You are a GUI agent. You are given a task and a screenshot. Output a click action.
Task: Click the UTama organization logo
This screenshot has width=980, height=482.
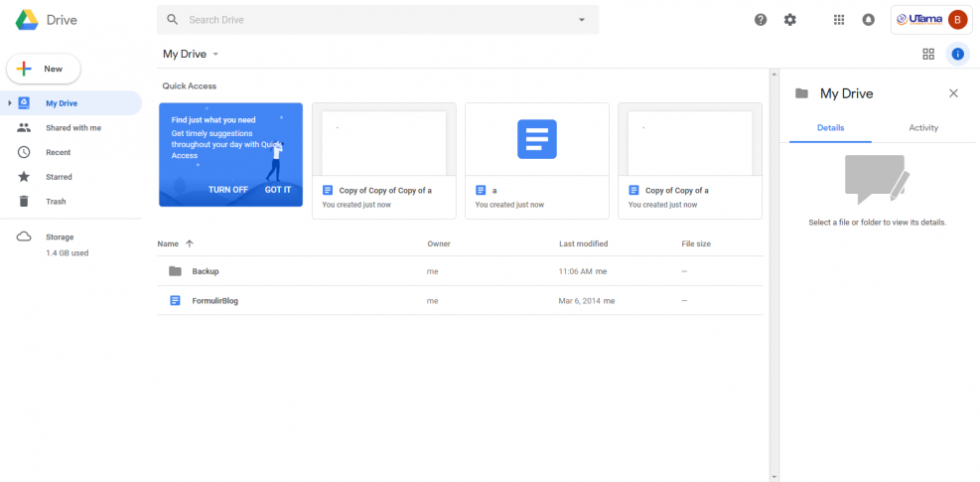(x=919, y=20)
